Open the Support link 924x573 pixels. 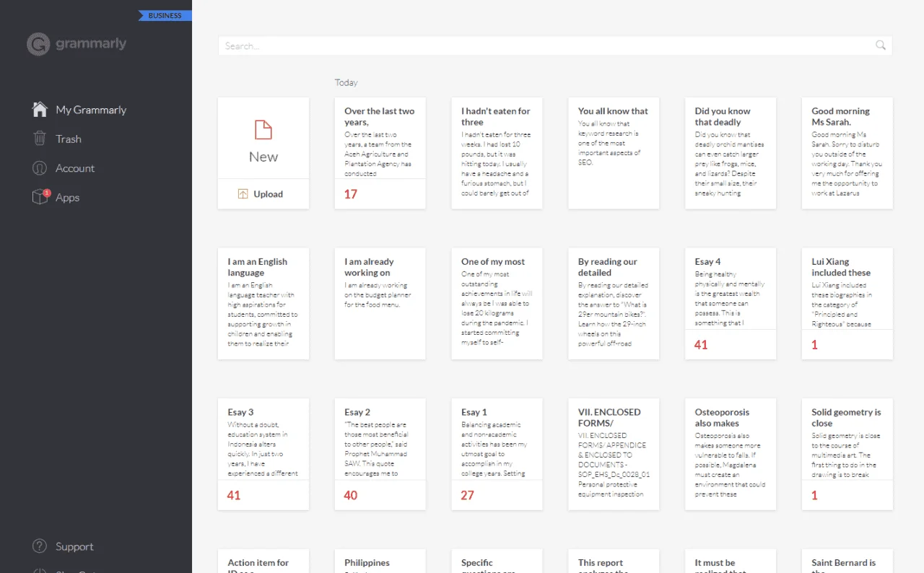click(75, 547)
